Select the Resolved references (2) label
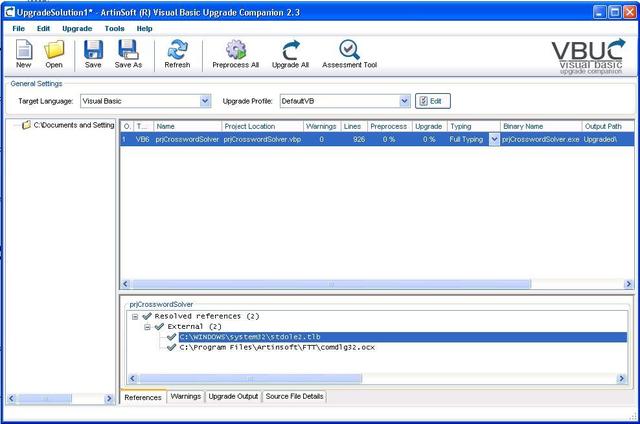The image size is (640, 424). click(x=207, y=316)
